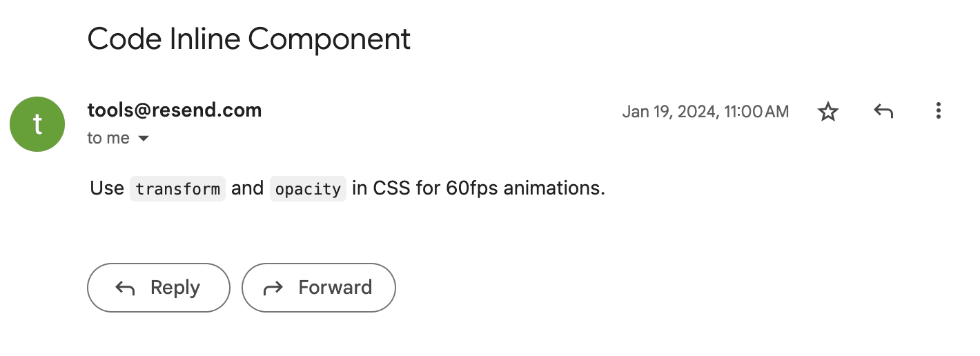Click the "Code Inline Component" subject heading
Viewport: 980px width, 356px height.
pyautogui.click(x=249, y=39)
